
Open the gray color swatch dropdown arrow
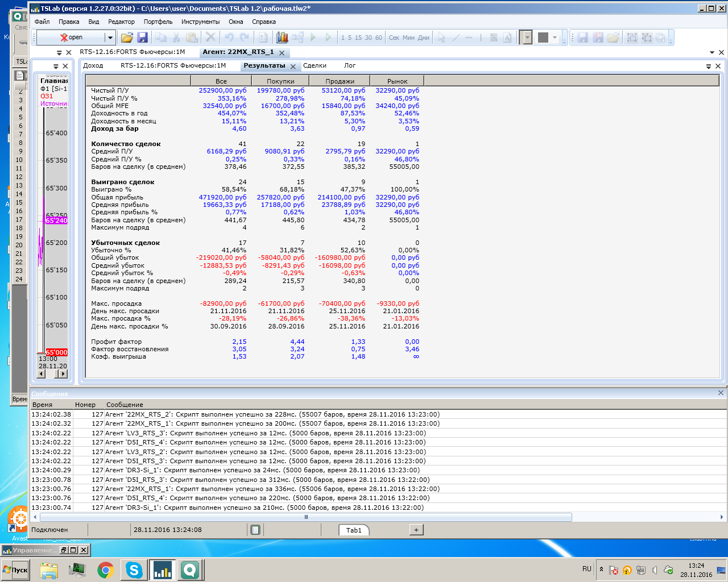555,38
